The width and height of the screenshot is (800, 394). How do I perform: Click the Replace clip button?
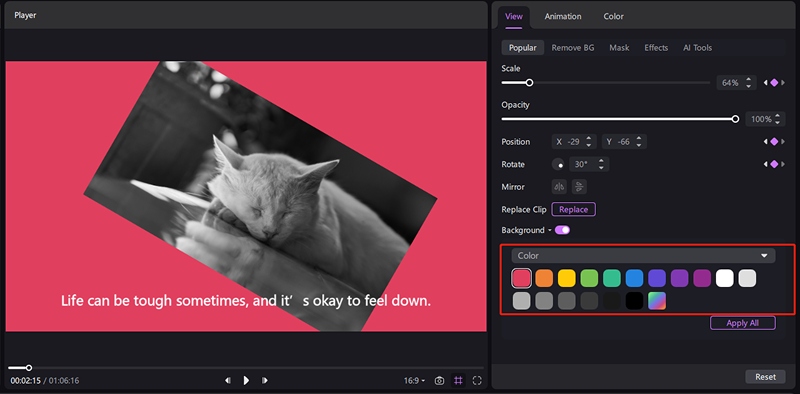click(x=573, y=209)
